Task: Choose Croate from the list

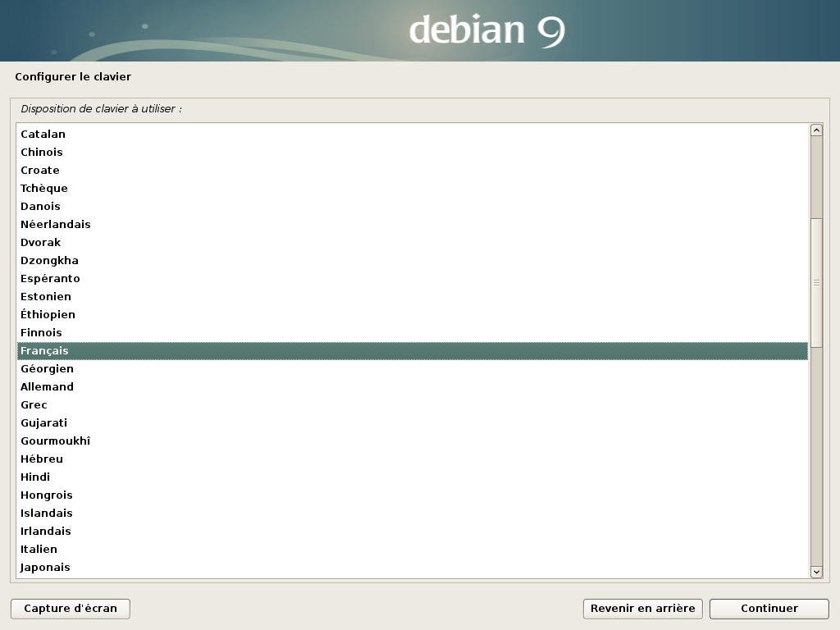Action: [412, 171]
